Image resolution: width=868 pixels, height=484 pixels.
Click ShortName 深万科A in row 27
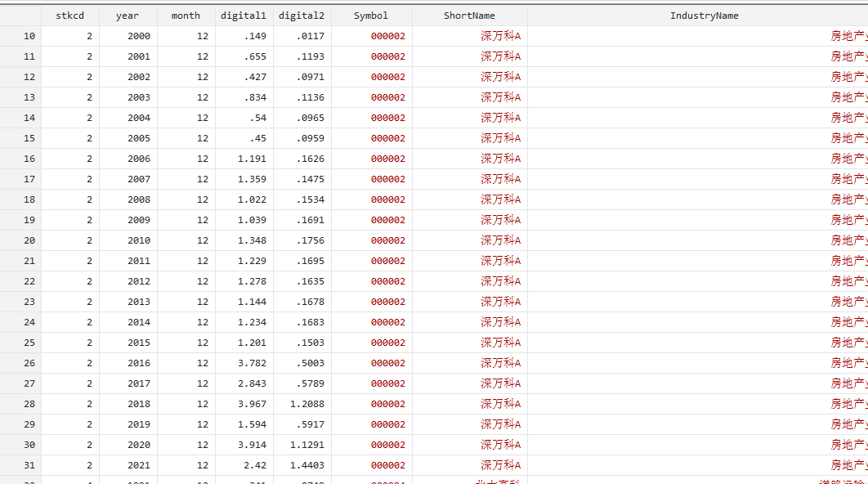click(x=469, y=383)
